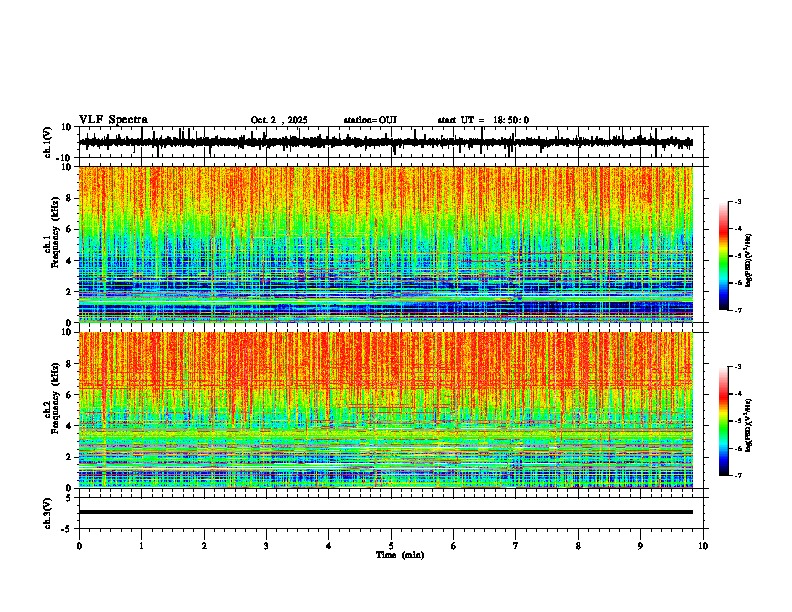Click inside the ch.1 spectrogram panel
Image resolution: width=792 pixels, height=612 pixels.
pyautogui.click(x=385, y=244)
